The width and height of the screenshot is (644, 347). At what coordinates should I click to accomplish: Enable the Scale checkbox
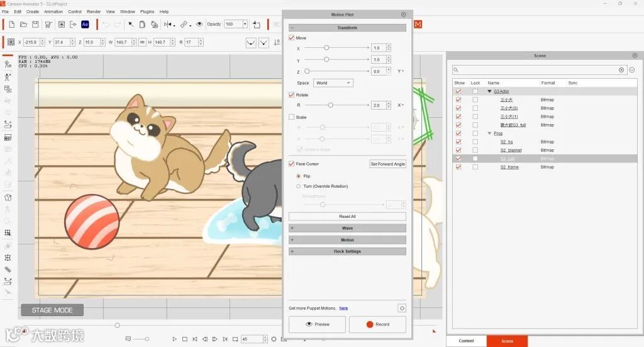pyautogui.click(x=291, y=117)
